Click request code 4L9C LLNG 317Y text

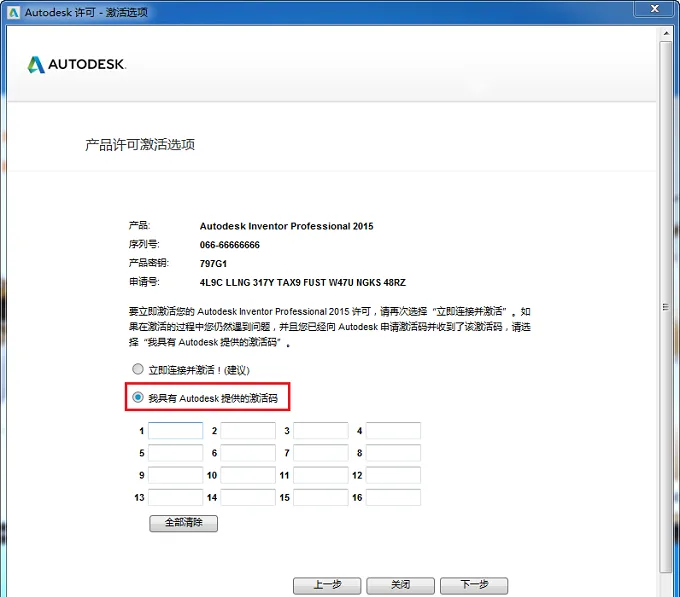point(303,283)
